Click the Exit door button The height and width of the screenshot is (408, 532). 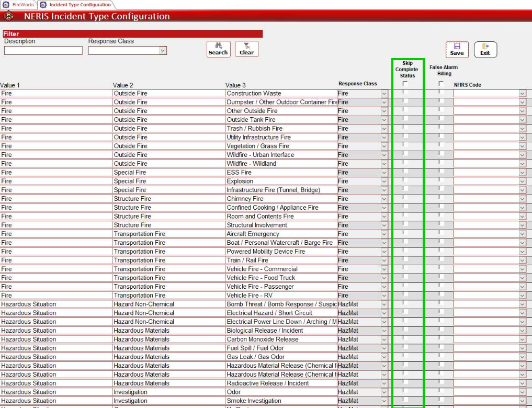coord(485,50)
